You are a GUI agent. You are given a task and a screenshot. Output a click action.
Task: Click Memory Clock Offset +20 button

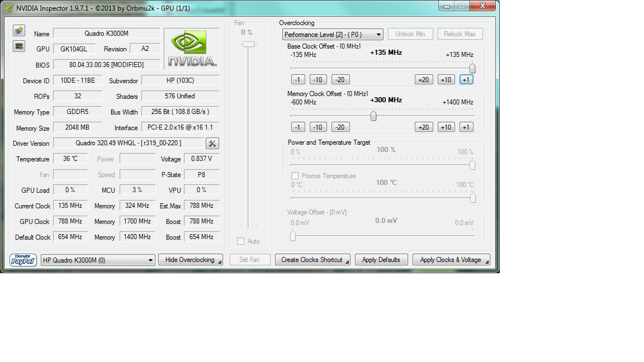[x=424, y=127]
